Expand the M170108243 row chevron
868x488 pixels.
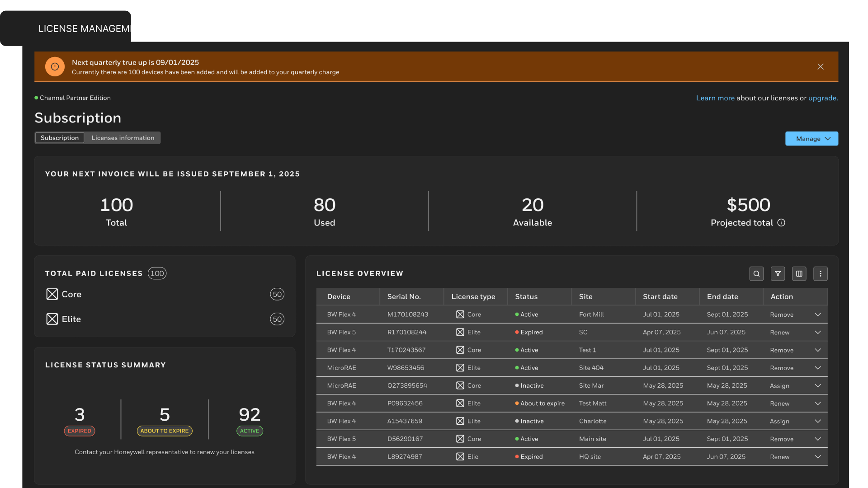(x=817, y=314)
